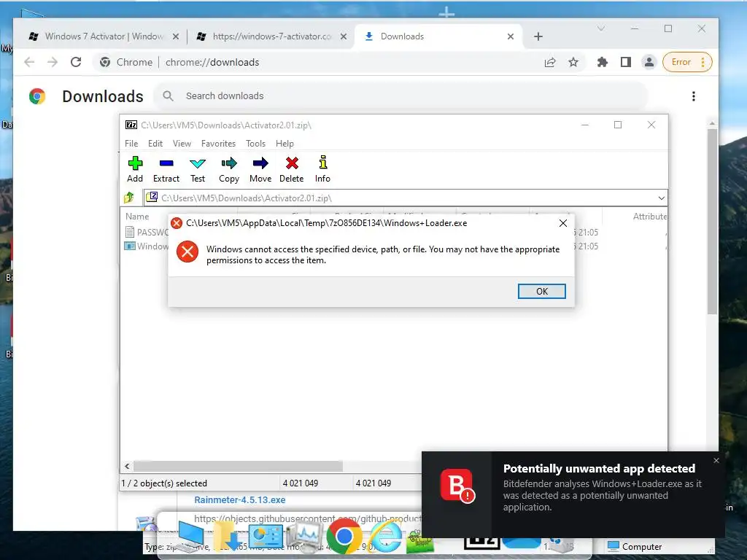747x560 pixels.
Task: Open the Downloads page three-dot menu
Action: pos(693,96)
